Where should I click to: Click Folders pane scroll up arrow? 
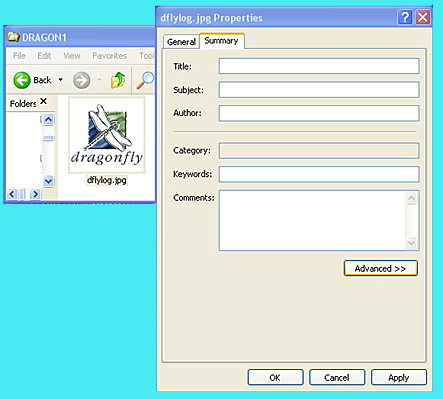click(49, 119)
